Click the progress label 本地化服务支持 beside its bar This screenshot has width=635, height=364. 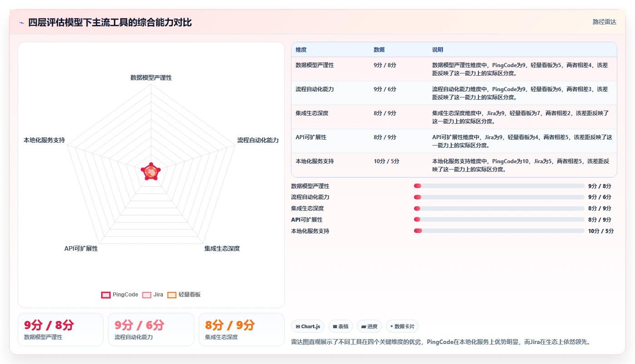click(x=310, y=231)
